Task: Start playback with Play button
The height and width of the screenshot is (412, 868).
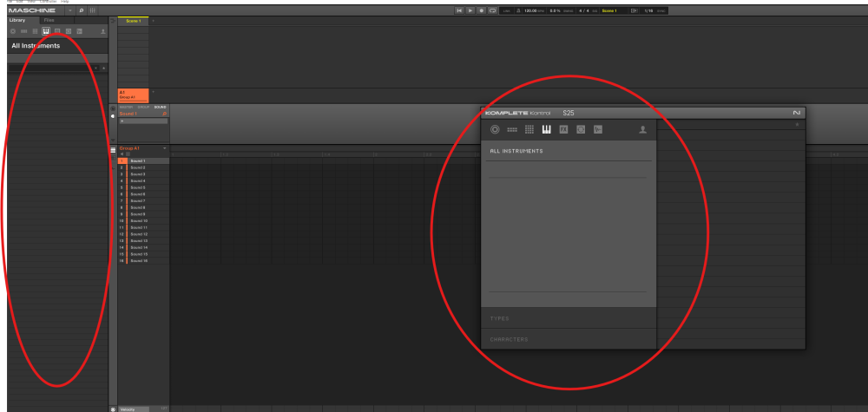Action: (470, 10)
